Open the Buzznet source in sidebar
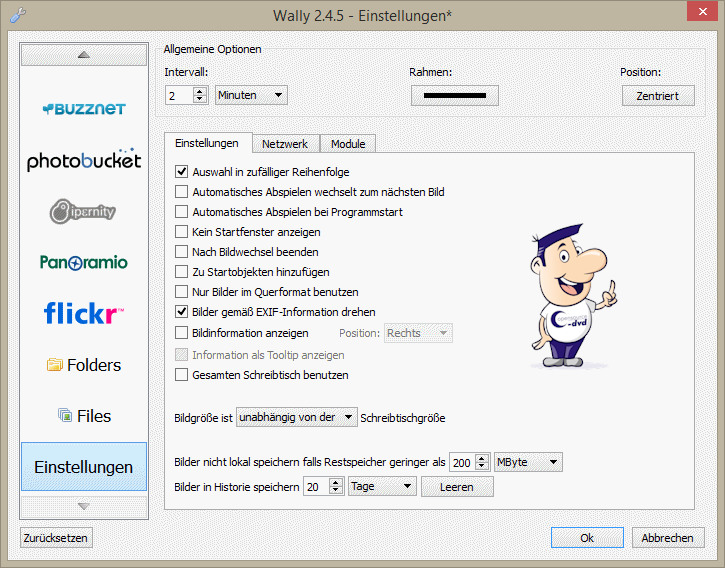725x568 pixels. (x=84, y=108)
